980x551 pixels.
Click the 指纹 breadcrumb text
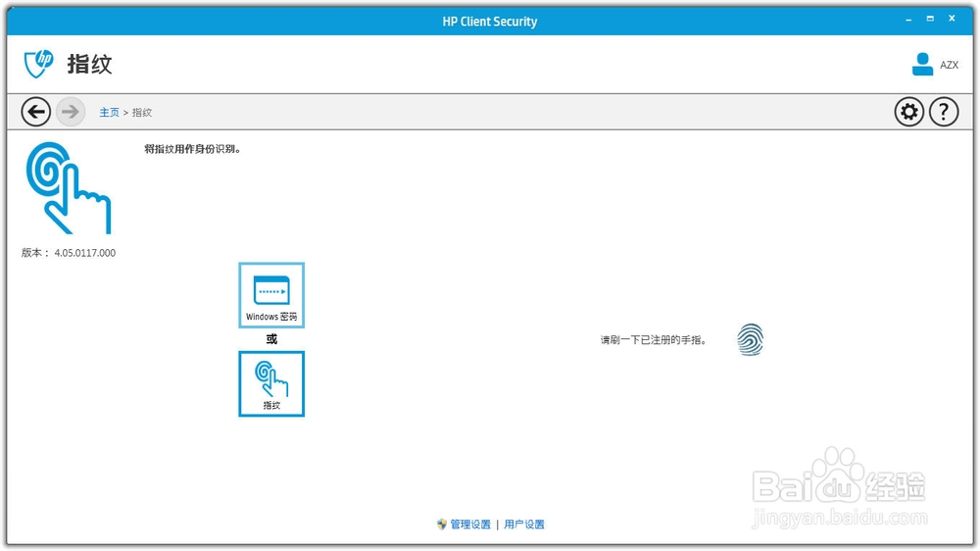(142, 113)
